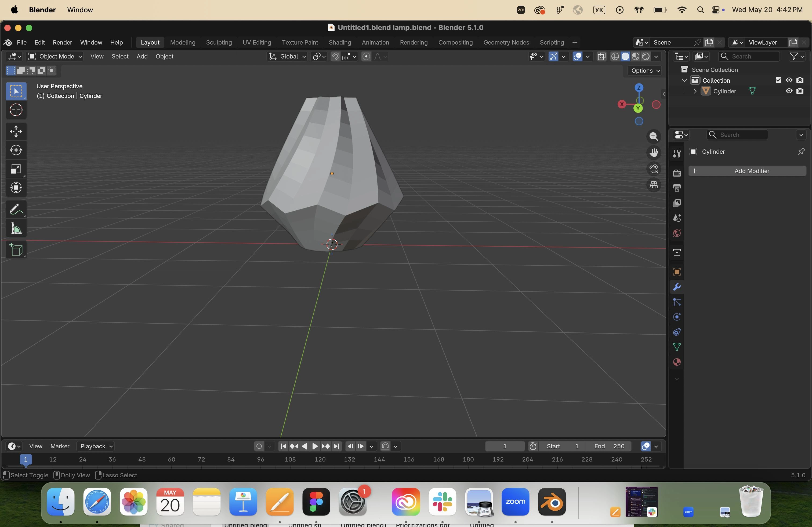Open the Render properties tab
Screen dimensions: 812x527
677,173
